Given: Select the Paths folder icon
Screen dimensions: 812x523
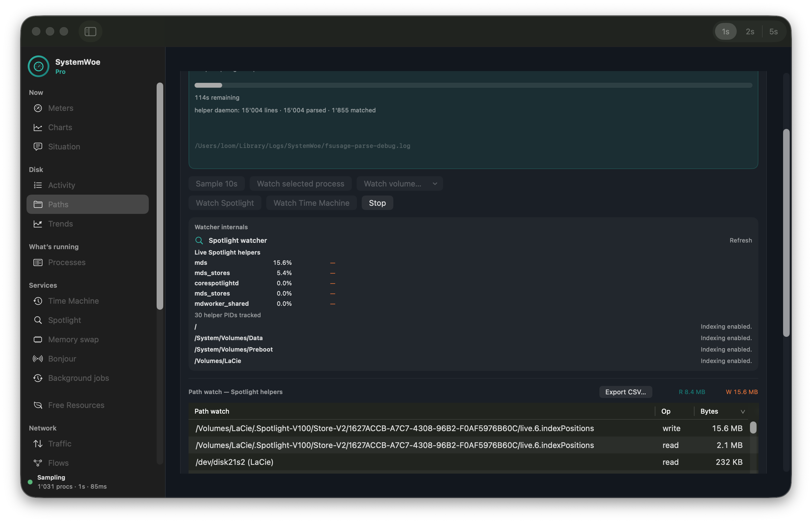Looking at the screenshot, I should pos(38,205).
